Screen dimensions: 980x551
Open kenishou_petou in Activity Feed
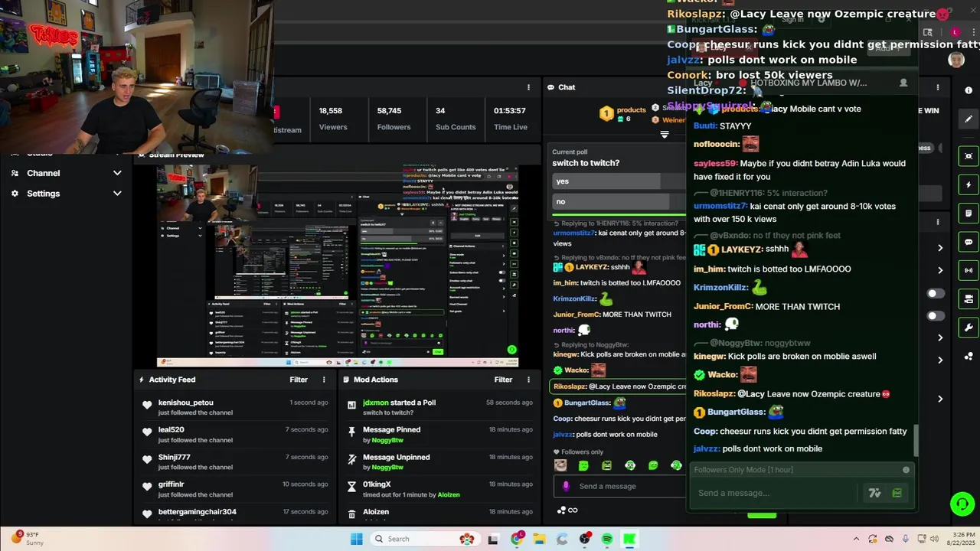pyautogui.click(x=186, y=403)
